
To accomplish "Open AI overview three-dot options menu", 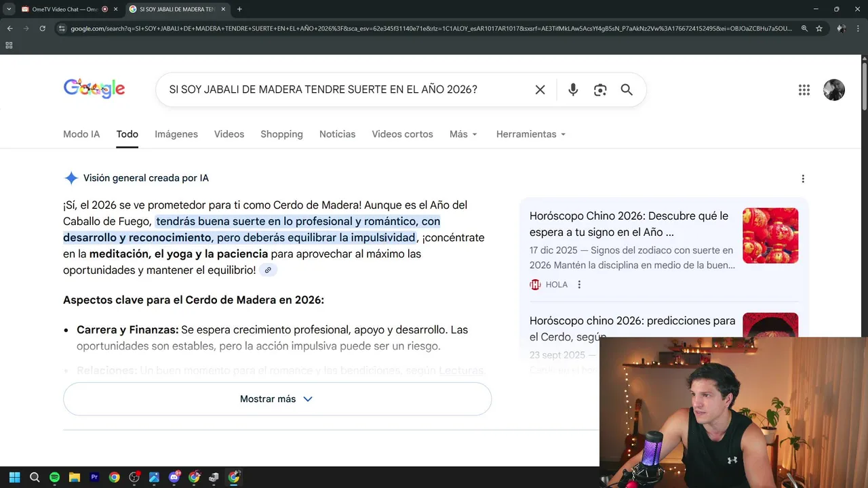I will click(x=803, y=178).
